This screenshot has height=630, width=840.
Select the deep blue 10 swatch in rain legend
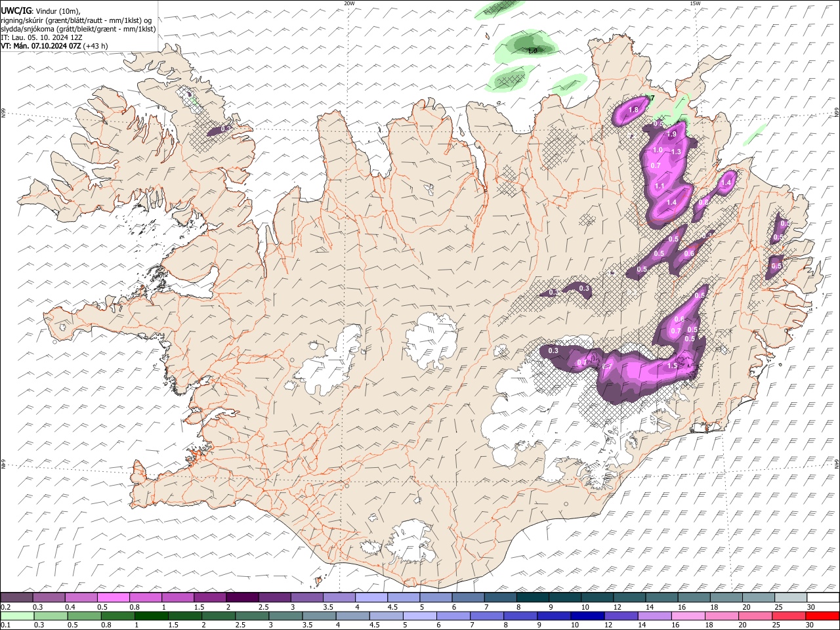point(587,616)
